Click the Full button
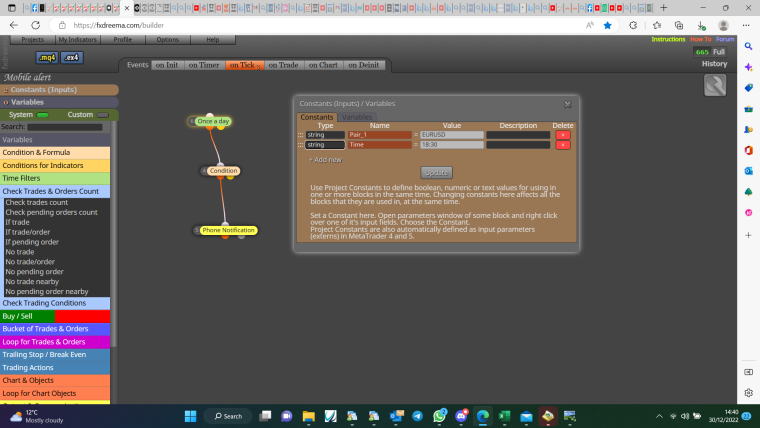This screenshot has width=760, height=428. click(x=719, y=52)
